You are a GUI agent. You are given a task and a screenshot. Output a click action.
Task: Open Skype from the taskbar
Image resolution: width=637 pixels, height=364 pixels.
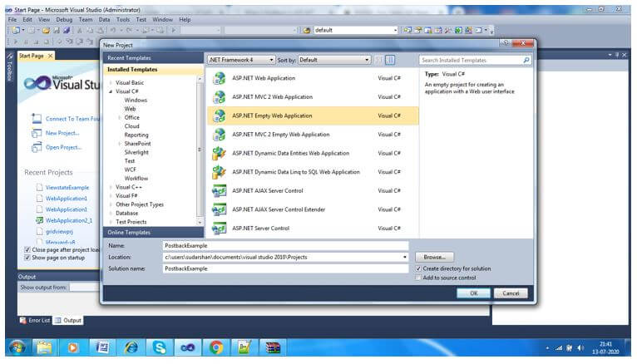point(160,347)
